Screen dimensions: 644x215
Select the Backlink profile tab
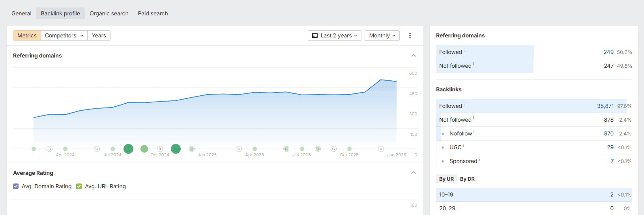[60, 13]
